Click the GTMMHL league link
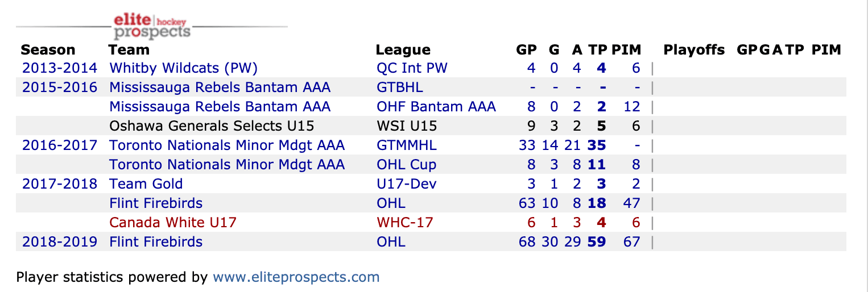The height and width of the screenshot is (292, 868). (x=407, y=145)
